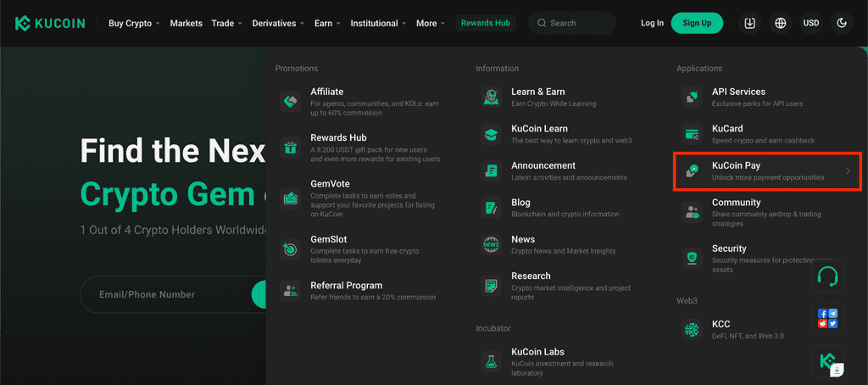
Task: Open the social media links widget
Action: (x=827, y=319)
